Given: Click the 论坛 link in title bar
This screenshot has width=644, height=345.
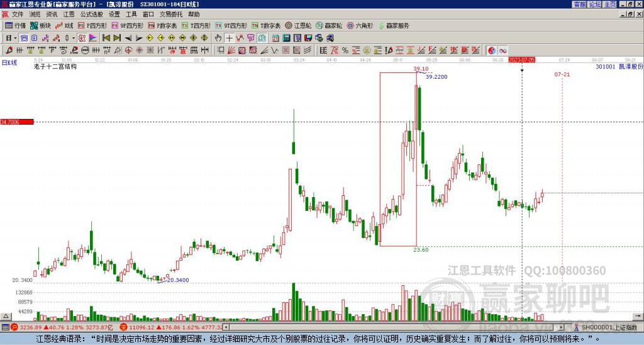Looking at the screenshot, I should click(x=595, y=4).
